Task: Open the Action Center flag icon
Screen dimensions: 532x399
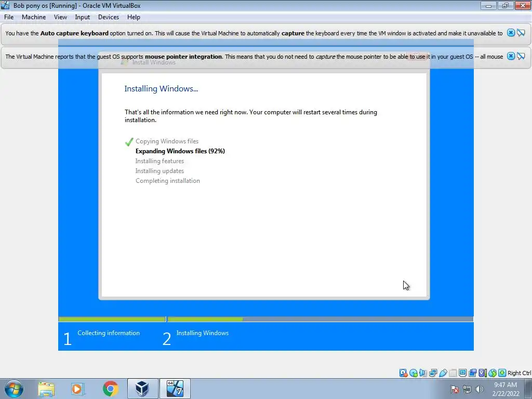Action: coord(455,389)
